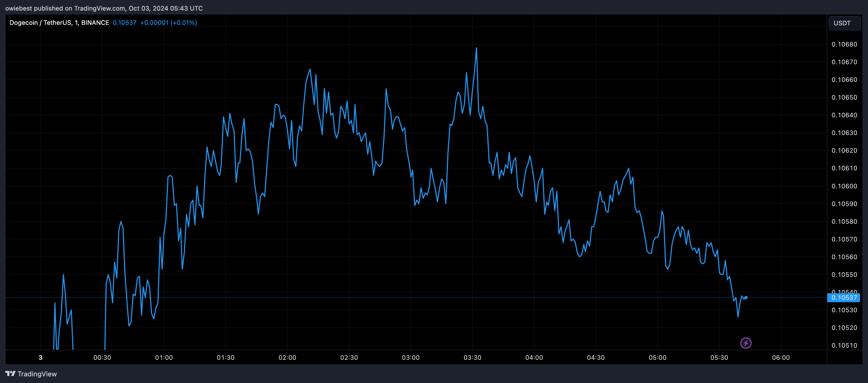The height and width of the screenshot is (383, 868).
Task: Click the 0.10580 price axis label
Action: click(x=844, y=222)
